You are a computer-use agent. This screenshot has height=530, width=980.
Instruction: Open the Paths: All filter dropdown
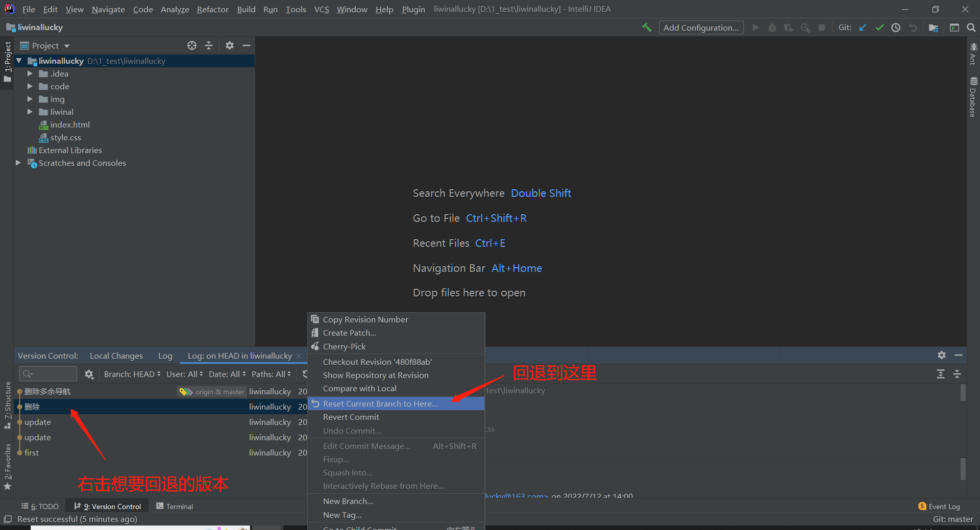click(x=271, y=374)
